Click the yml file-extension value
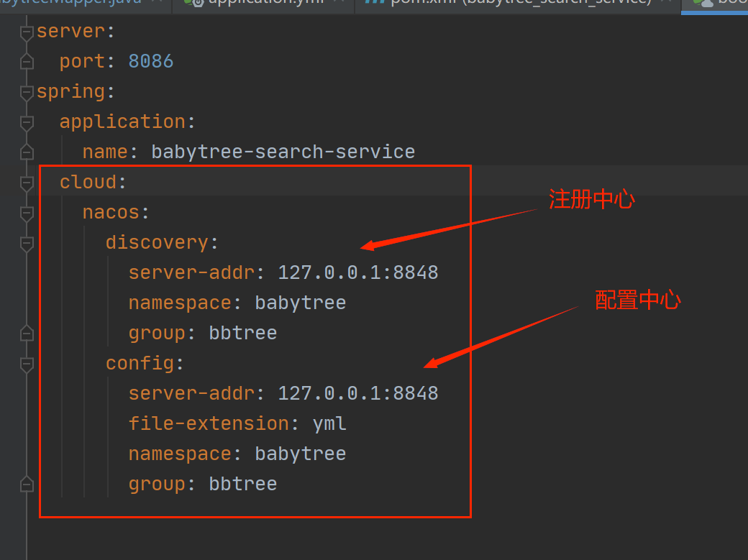Viewport: 748px width, 560px height. 329,424
